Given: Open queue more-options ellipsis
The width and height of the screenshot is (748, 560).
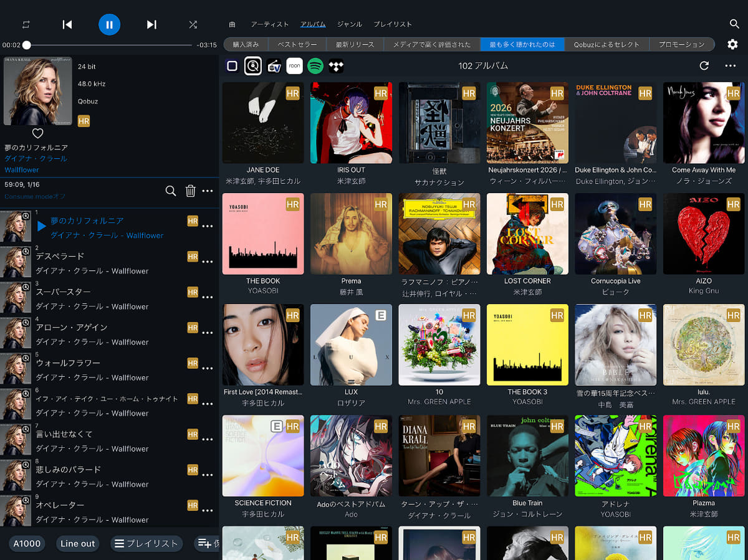Looking at the screenshot, I should (x=208, y=191).
